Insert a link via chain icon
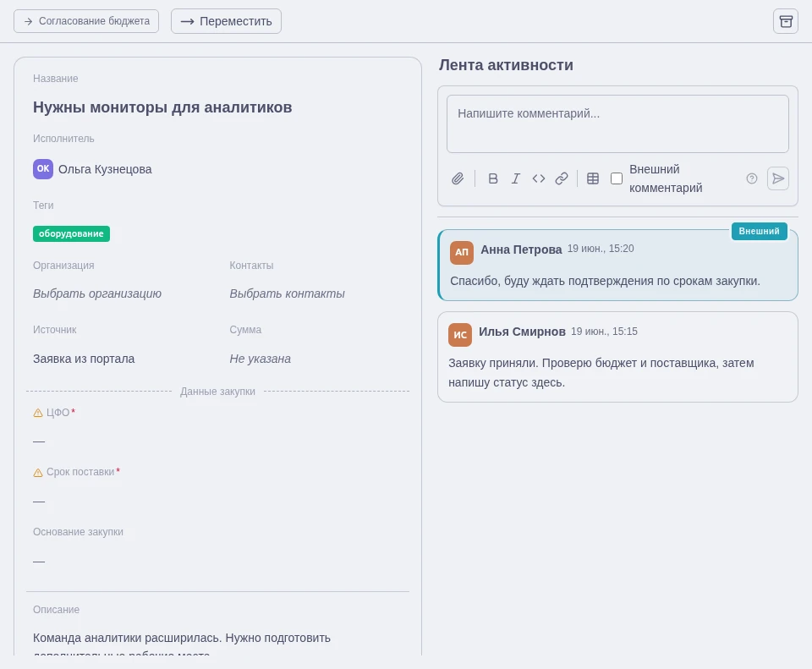This screenshot has height=669, width=812. click(x=562, y=178)
